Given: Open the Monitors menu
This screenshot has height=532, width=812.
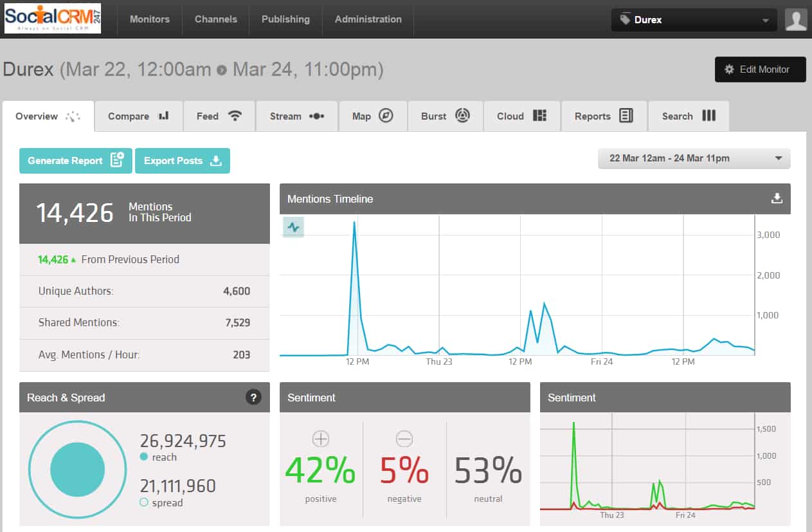Looking at the screenshot, I should pos(150,19).
